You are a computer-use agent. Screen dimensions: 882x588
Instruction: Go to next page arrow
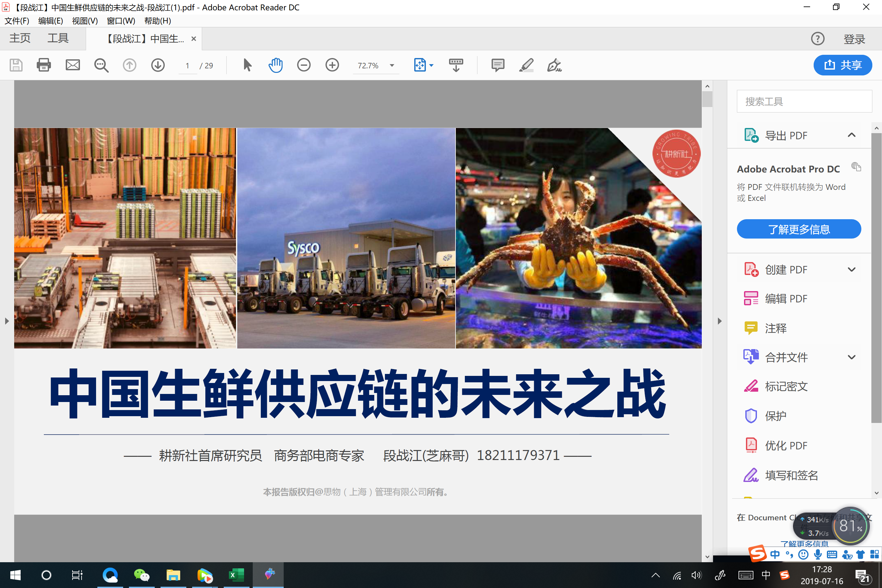pos(158,65)
